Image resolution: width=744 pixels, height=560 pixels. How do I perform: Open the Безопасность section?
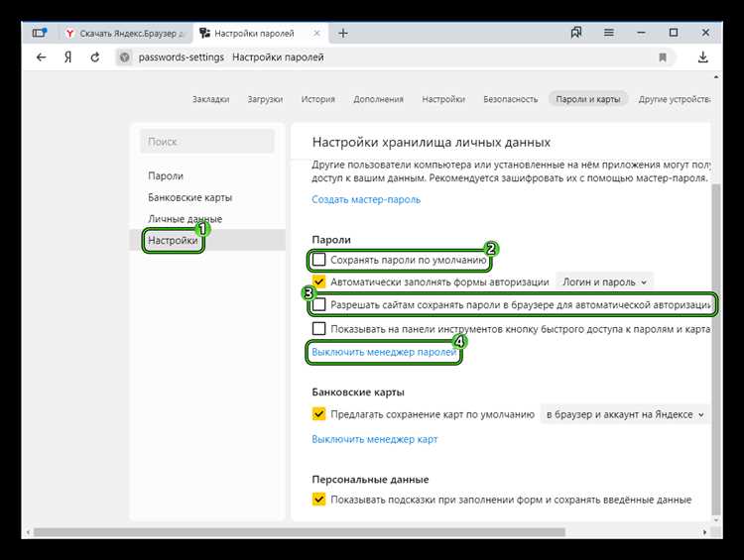(511, 99)
